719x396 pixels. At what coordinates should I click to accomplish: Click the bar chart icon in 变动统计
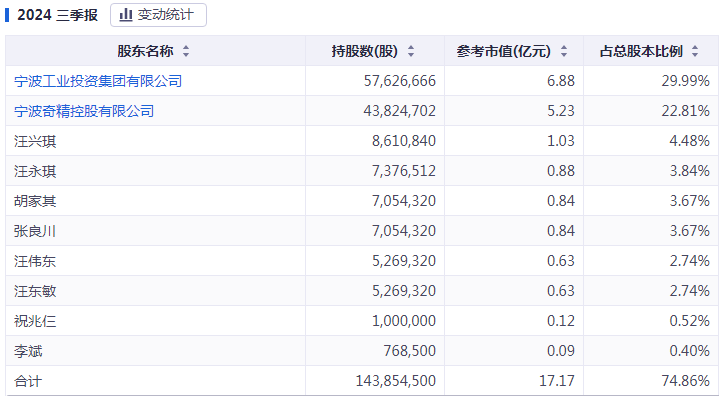tap(126, 15)
